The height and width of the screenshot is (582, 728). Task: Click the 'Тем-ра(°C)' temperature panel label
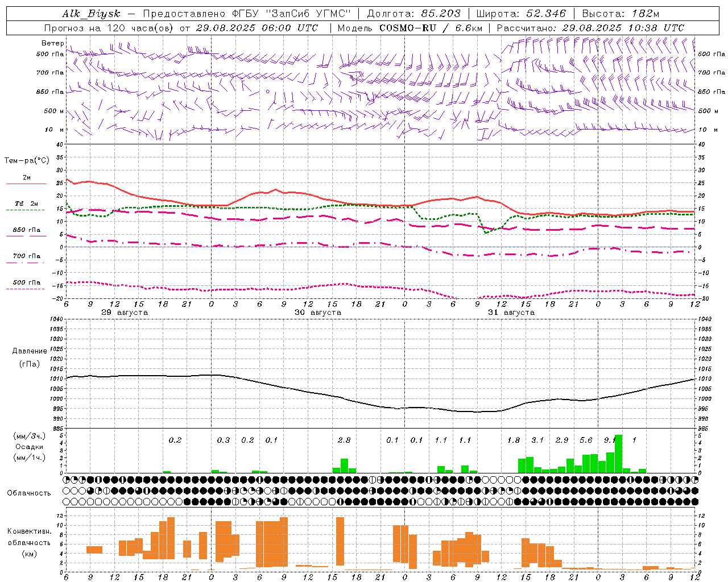pos(27,161)
